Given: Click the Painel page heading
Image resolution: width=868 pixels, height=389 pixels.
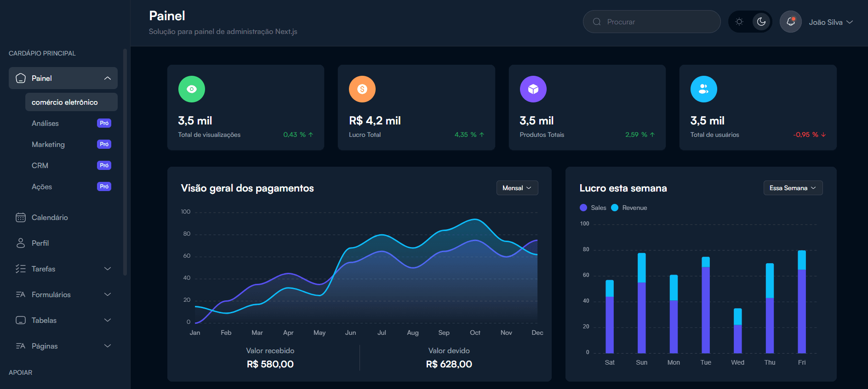Looking at the screenshot, I should pyautogui.click(x=167, y=16).
